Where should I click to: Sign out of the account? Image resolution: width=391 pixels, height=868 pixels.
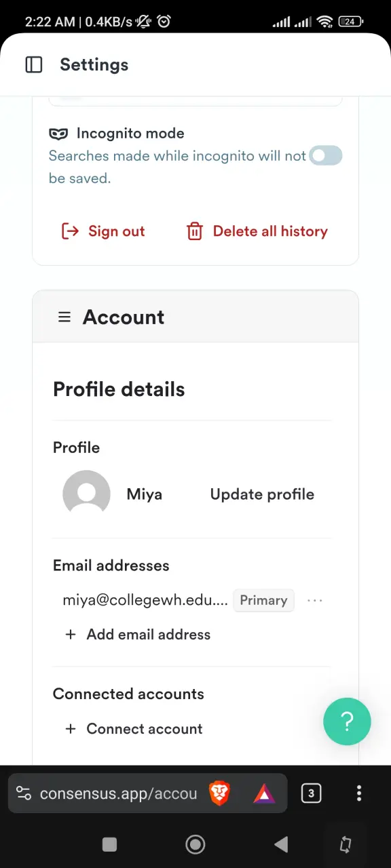pyautogui.click(x=103, y=231)
